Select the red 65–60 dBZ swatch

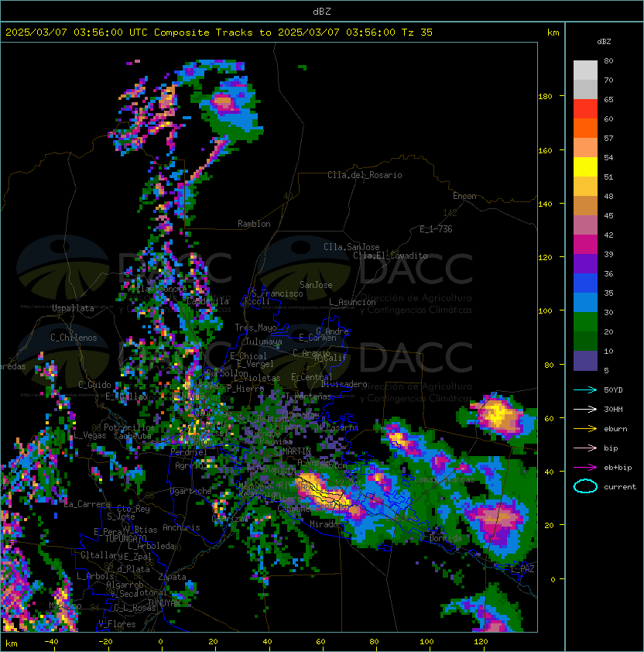(585, 109)
